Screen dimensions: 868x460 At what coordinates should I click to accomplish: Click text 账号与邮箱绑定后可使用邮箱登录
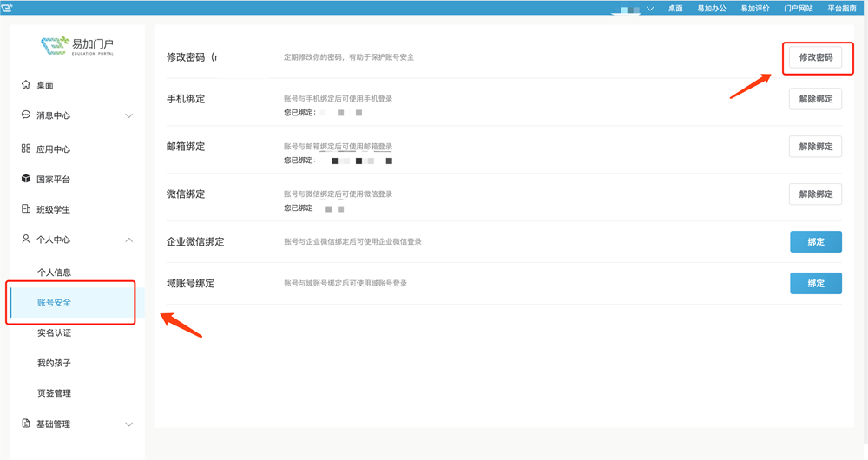coord(339,146)
